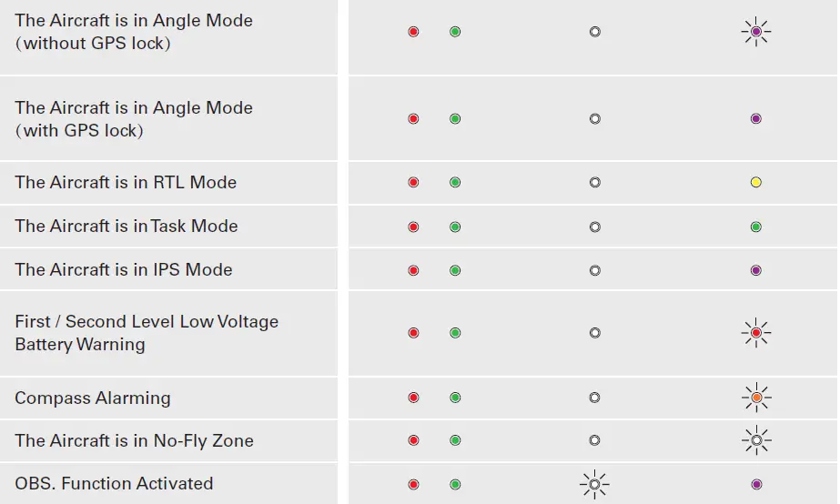Click "First / Second Level Low Voltage" text
Screen dimensions: 840x504
pos(147,322)
